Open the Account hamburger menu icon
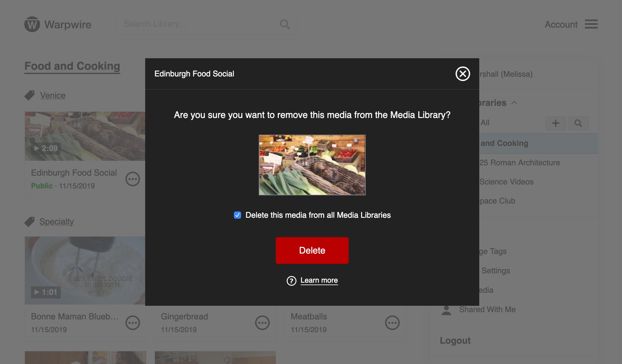622x364 pixels. pyautogui.click(x=591, y=24)
